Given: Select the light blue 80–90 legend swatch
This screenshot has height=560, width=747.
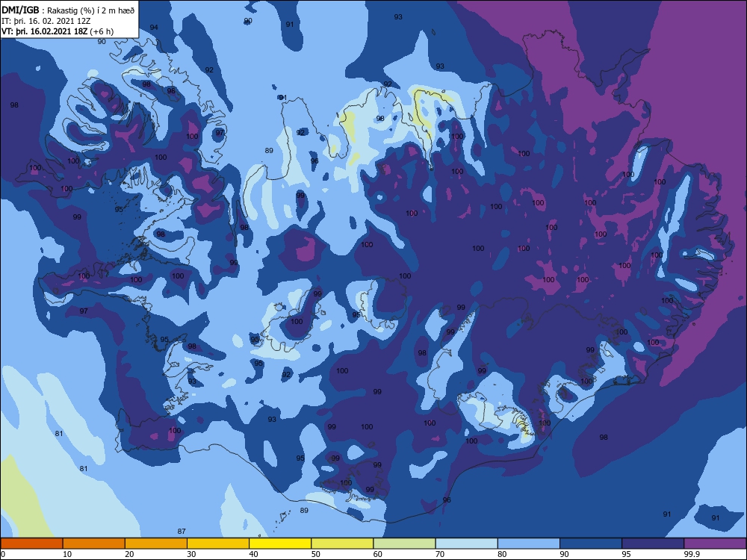Looking at the screenshot, I should point(529,544).
